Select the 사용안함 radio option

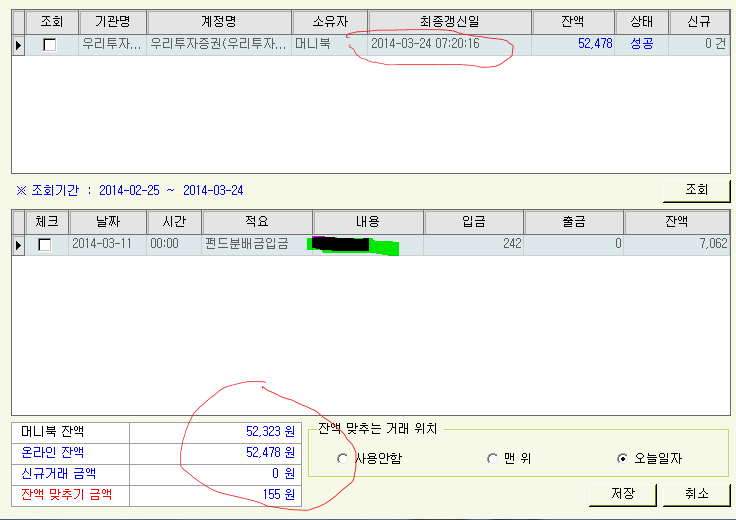click(343, 459)
